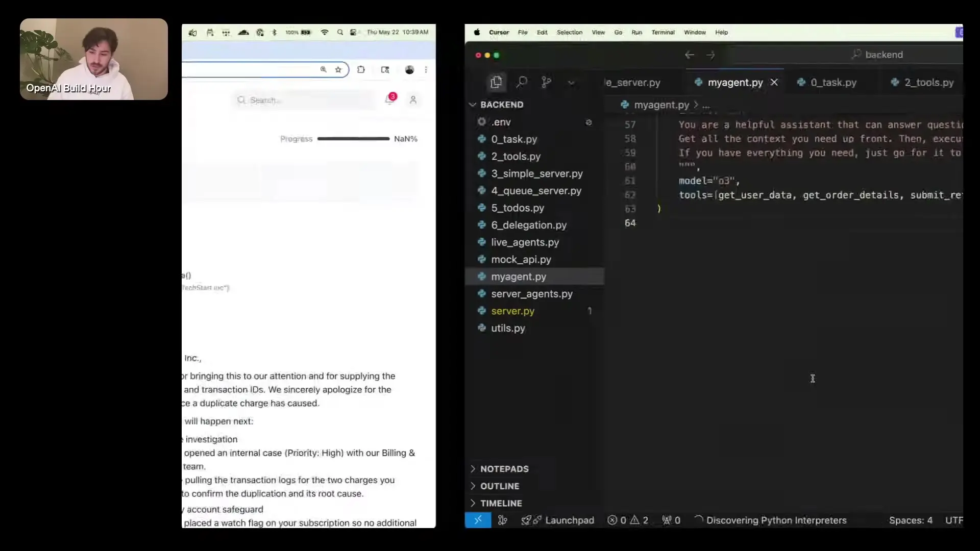Viewport: 980px width, 551px height.
Task: Expand the NOTEPADS section
Action: (x=504, y=469)
